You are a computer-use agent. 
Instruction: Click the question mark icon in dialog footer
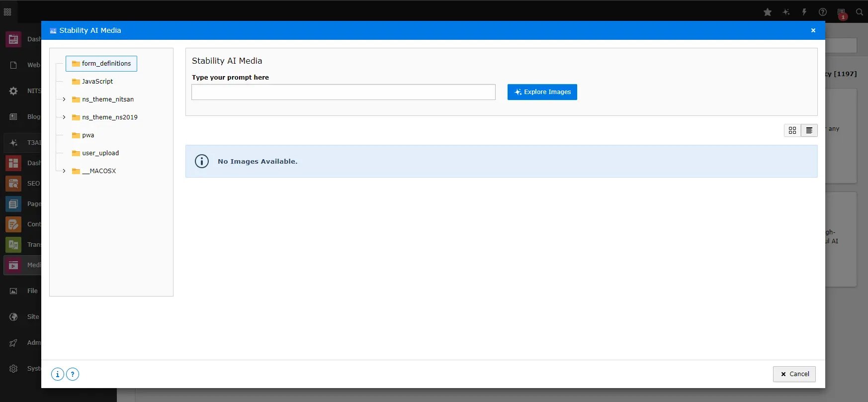pyautogui.click(x=73, y=374)
